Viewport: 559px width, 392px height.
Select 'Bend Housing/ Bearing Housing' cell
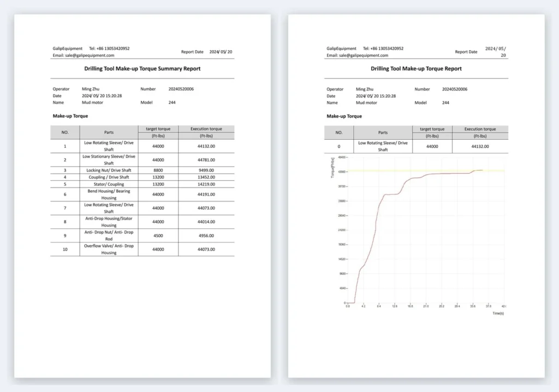(x=109, y=194)
